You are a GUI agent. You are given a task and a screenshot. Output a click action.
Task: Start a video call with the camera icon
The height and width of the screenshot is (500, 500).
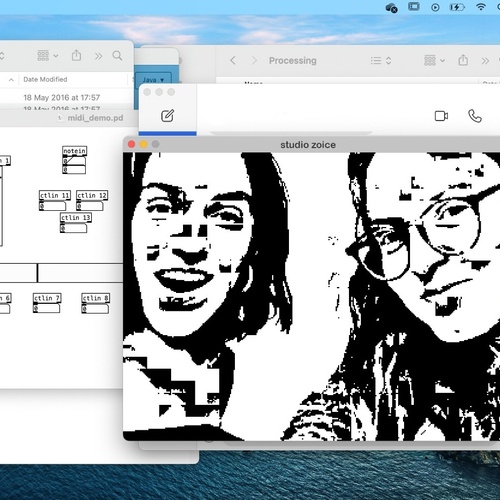[441, 116]
